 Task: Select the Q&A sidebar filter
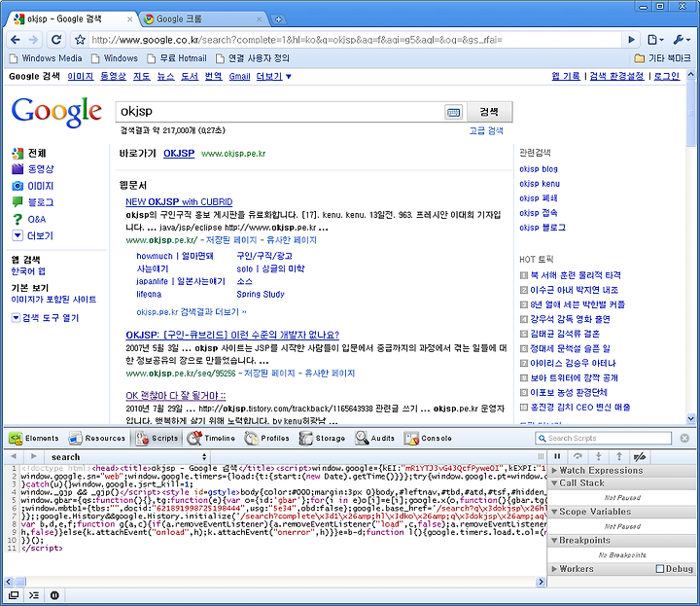(29, 219)
